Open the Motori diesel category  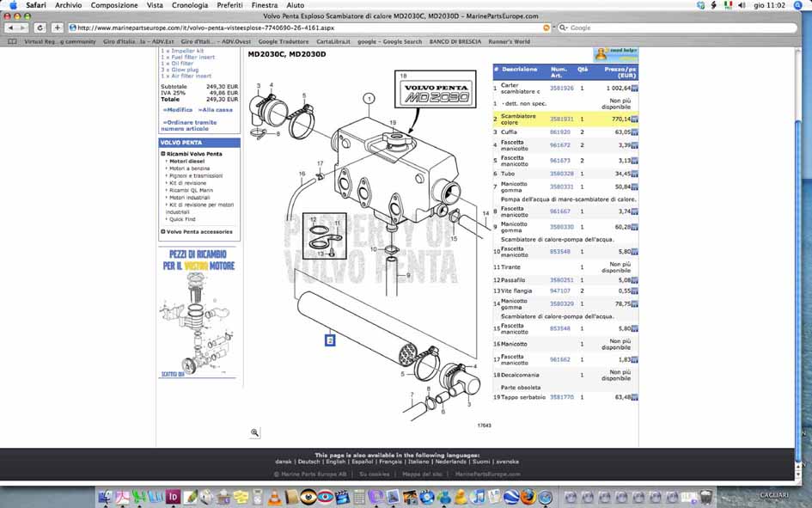click(187, 162)
